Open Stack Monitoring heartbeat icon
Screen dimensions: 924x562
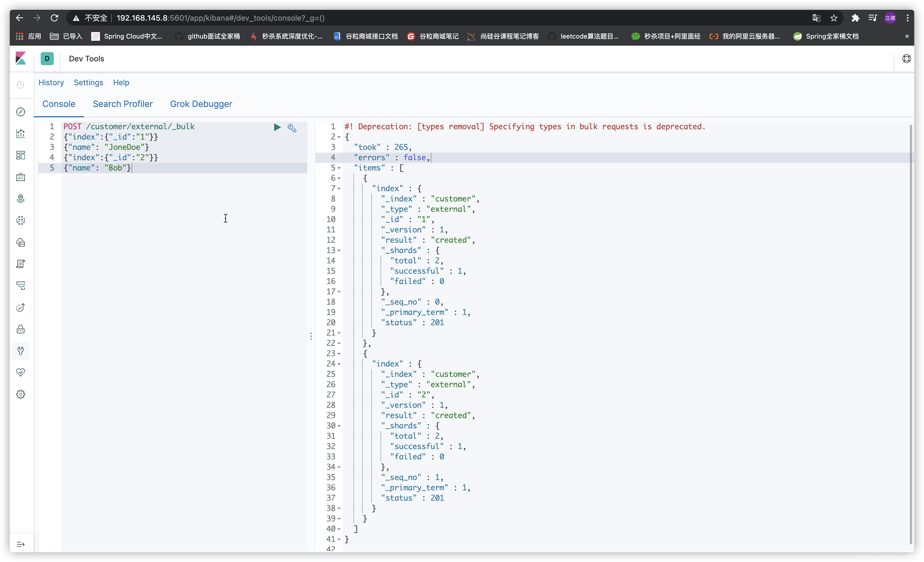tap(21, 372)
